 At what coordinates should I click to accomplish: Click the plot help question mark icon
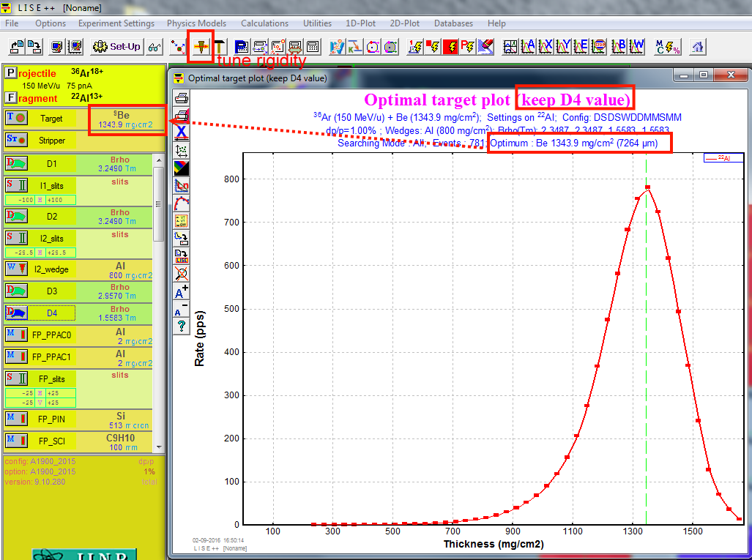point(181,326)
